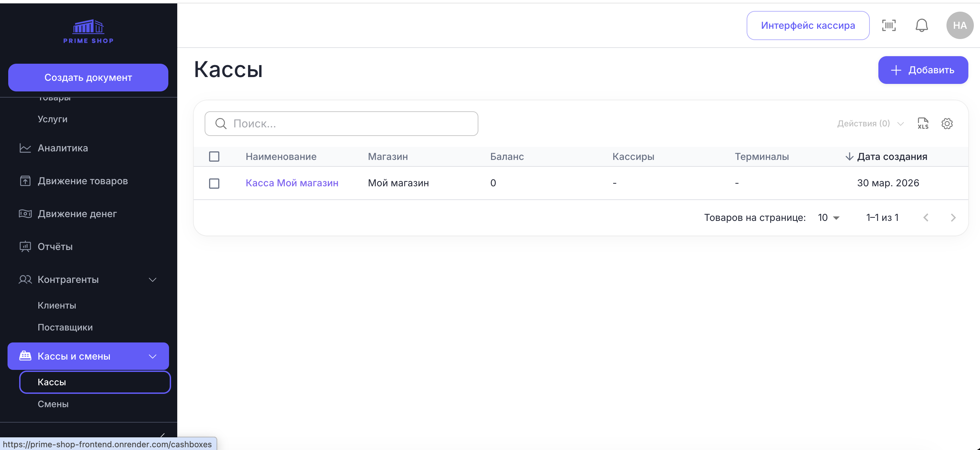Click the plus icon in Добавить
Viewport: 980px width, 450px height.
point(896,70)
